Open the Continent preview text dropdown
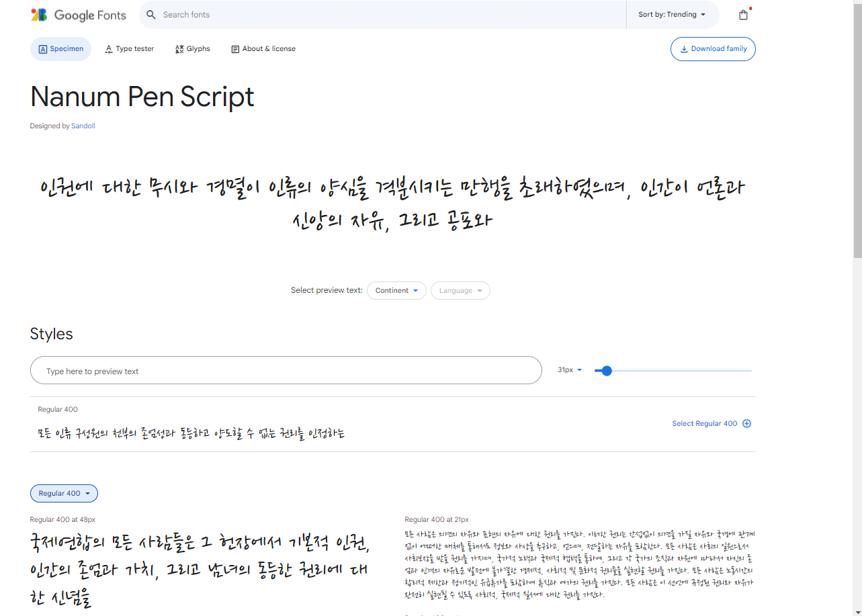Image resolution: width=862 pixels, height=616 pixels. pyautogui.click(x=396, y=291)
